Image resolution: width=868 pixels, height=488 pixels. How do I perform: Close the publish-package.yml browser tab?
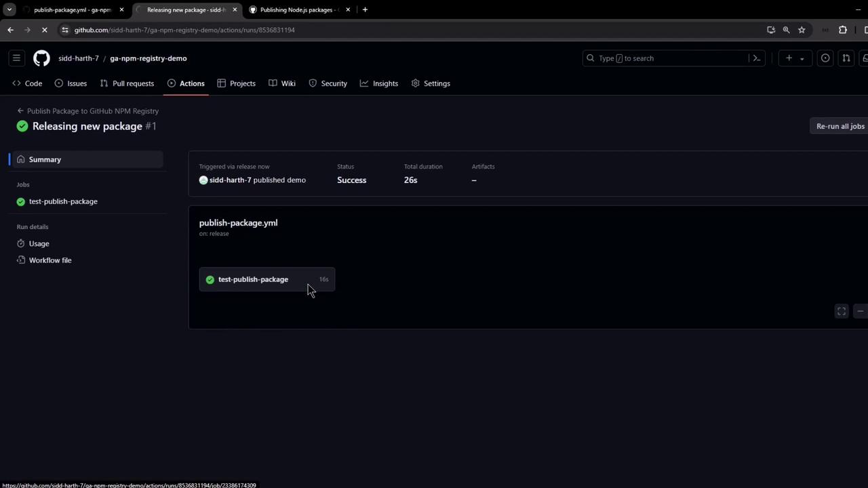121,9
